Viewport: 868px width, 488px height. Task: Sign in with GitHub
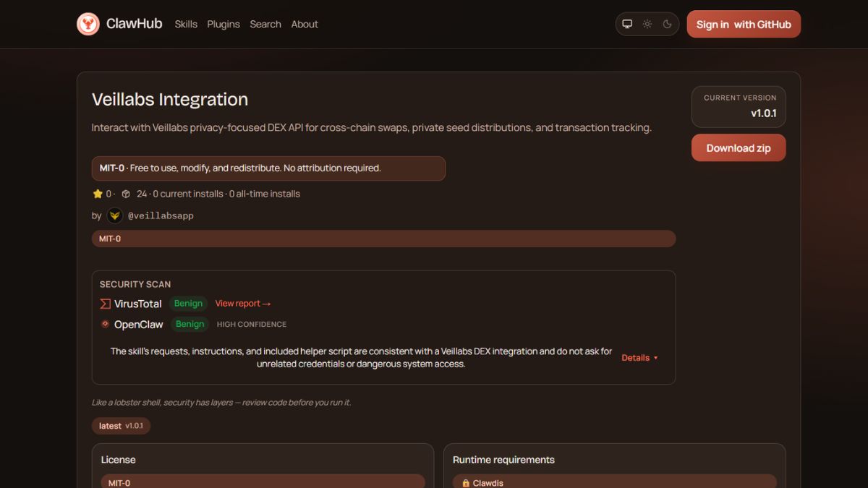click(744, 24)
